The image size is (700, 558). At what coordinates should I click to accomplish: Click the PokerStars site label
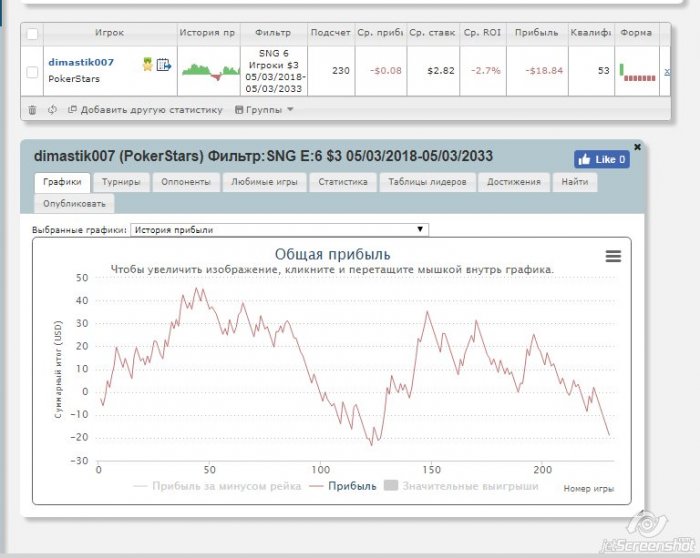tap(74, 79)
